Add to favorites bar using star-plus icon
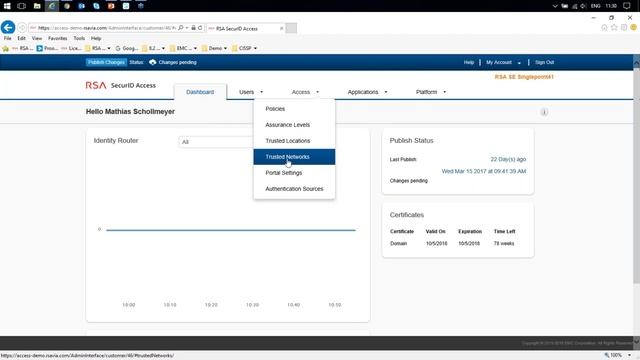 [x=5, y=48]
